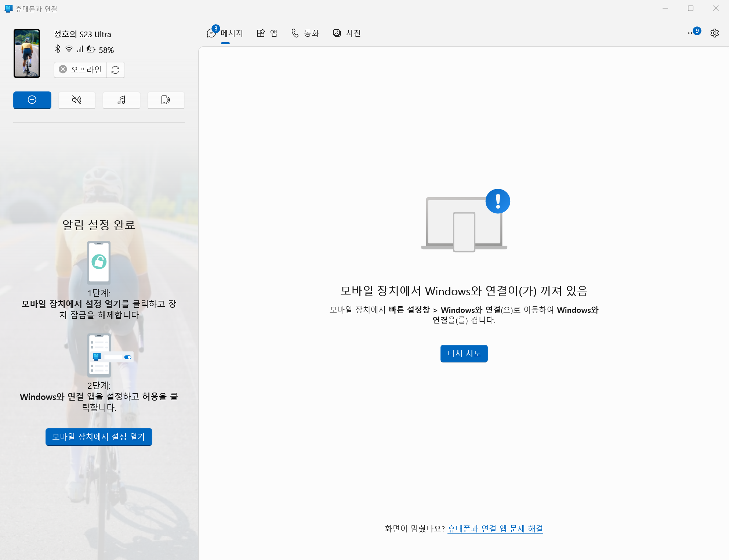Click the find my phone ring icon
This screenshot has height=560, width=729.
166,100
